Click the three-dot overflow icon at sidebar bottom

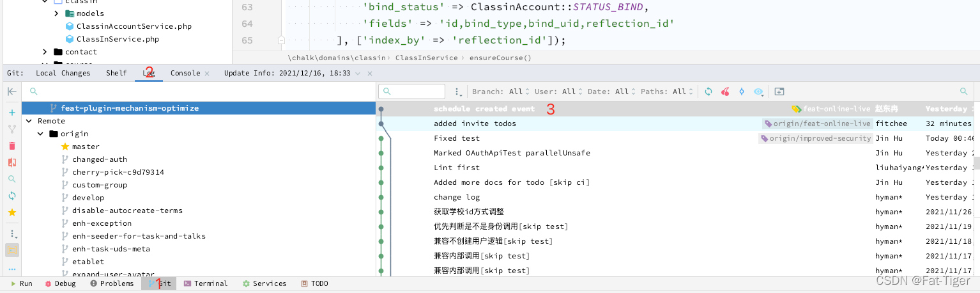[11, 269]
